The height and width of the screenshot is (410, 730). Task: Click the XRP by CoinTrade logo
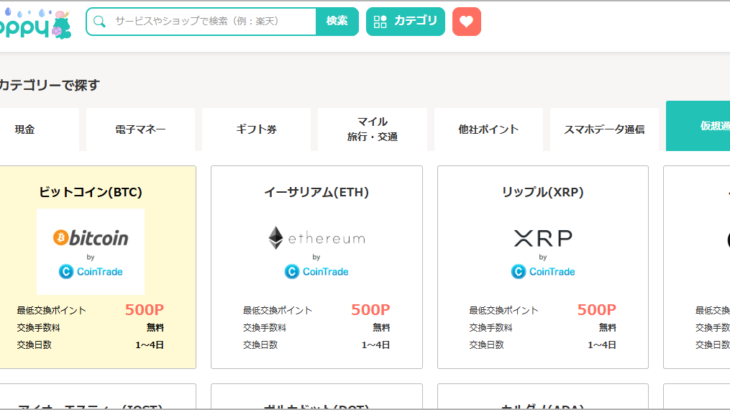point(543,252)
